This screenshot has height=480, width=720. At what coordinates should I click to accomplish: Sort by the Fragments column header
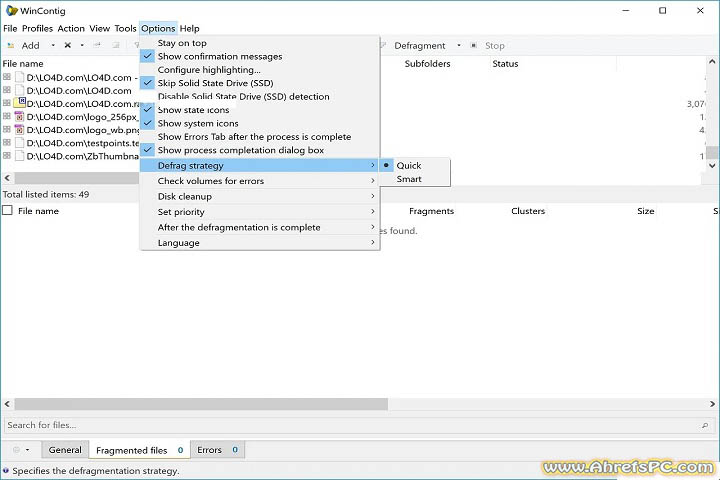431,211
